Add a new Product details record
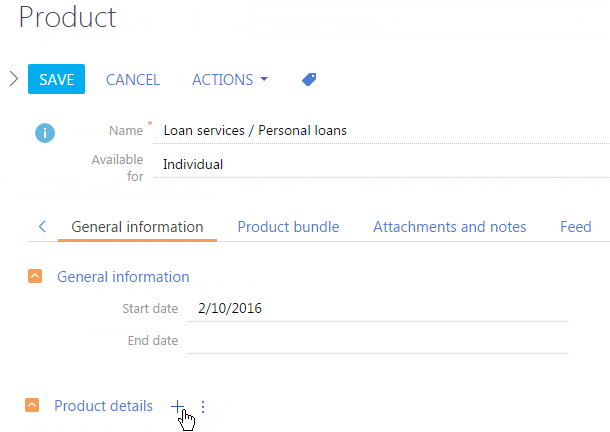Screen dimensions: 610x432 click(x=177, y=406)
